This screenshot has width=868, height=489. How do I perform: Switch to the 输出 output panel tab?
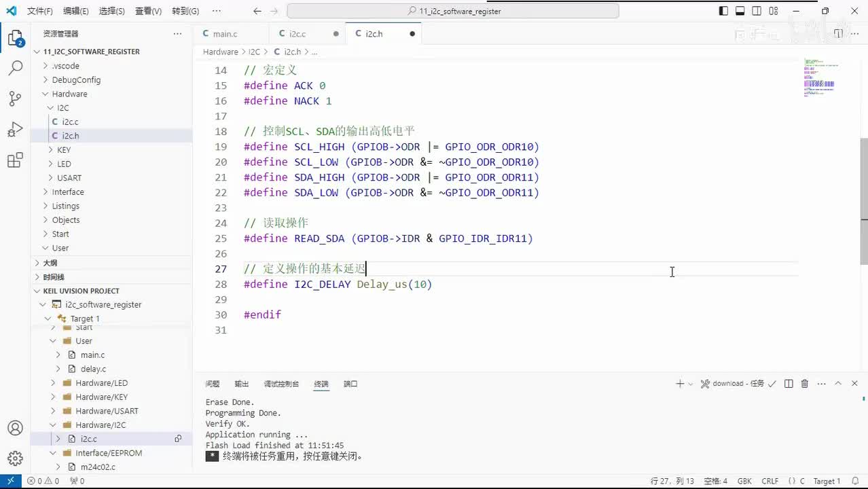242,384
